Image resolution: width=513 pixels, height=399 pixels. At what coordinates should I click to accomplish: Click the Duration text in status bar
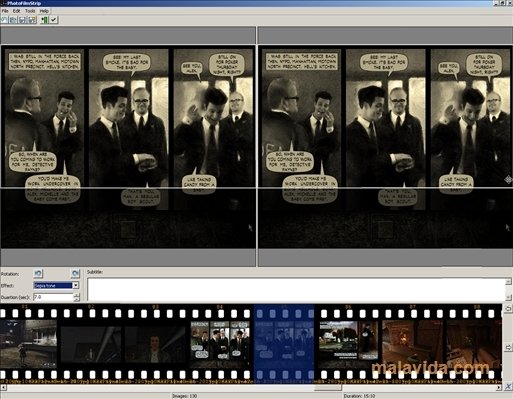(359, 396)
